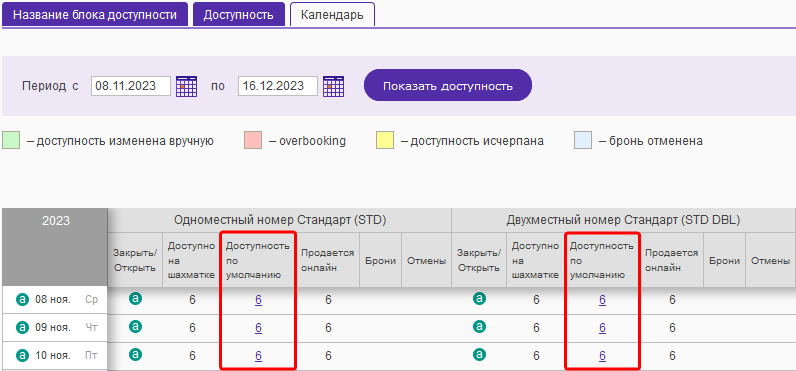This screenshot has width=796, height=371.
Task: Click the pink overbooking legend swatch
Action: [x=253, y=141]
